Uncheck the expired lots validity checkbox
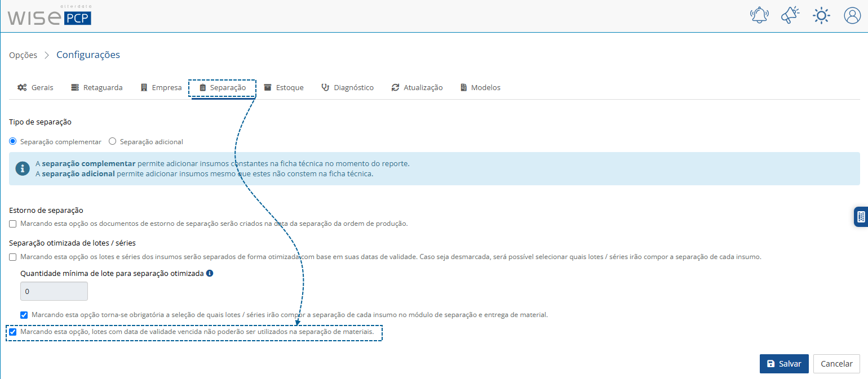 13,332
